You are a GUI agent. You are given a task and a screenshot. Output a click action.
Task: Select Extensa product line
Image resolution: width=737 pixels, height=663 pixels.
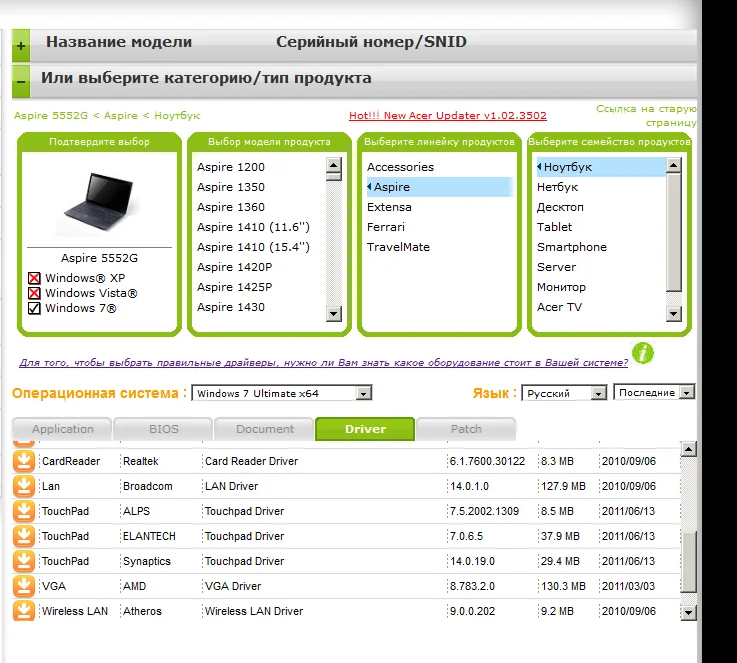click(389, 207)
